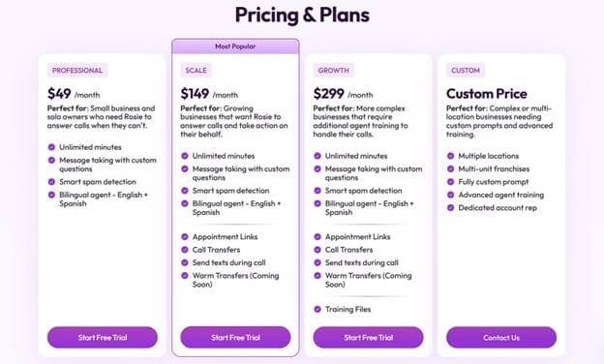Click the Pricing & Plans heading
This screenshot has width=604, height=364.
click(x=302, y=15)
